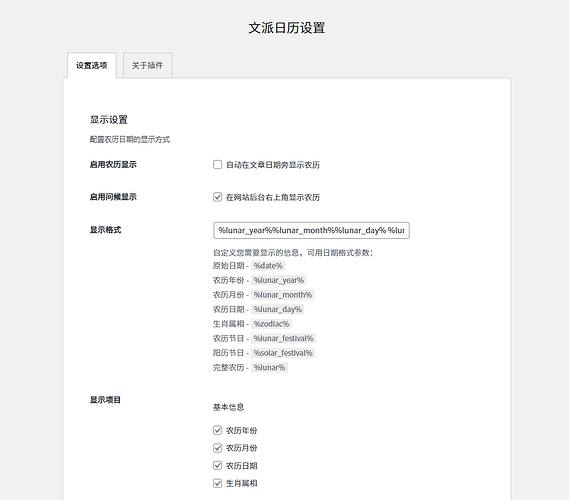This screenshot has height=500, width=569.
Task: Click the 启用农历显示 setting label
Action: pos(113,164)
